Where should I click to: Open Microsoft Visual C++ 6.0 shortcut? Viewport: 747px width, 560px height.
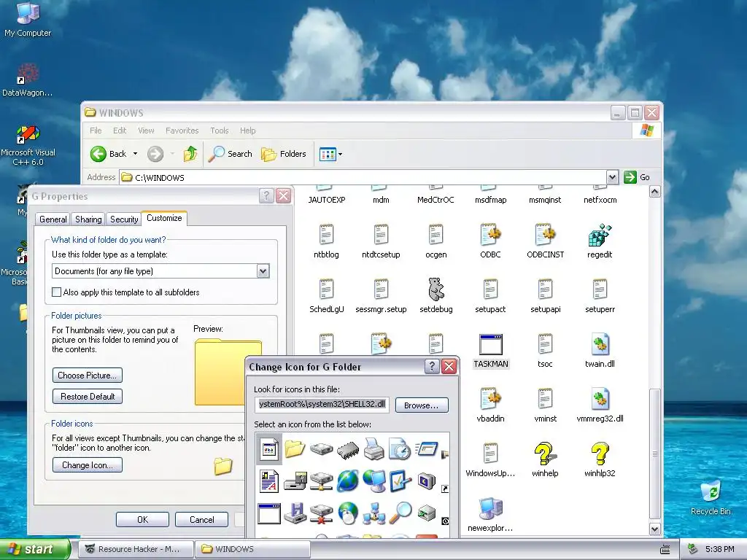click(x=28, y=146)
